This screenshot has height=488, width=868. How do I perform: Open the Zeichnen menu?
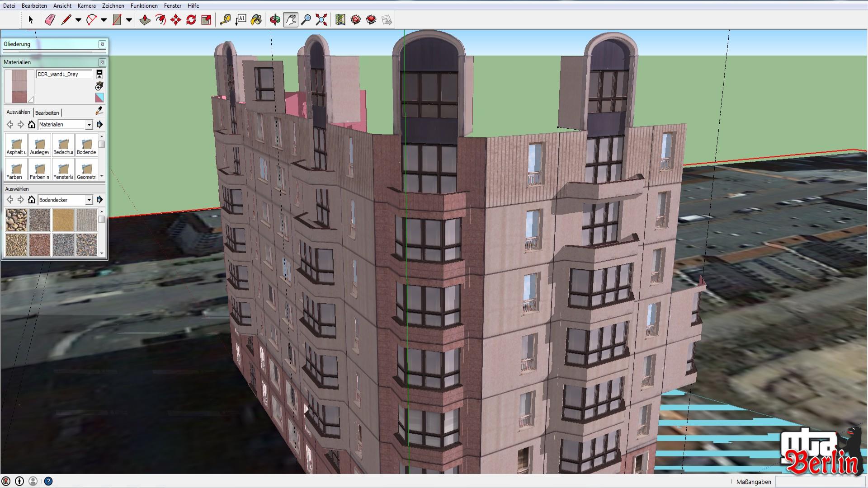tap(113, 6)
